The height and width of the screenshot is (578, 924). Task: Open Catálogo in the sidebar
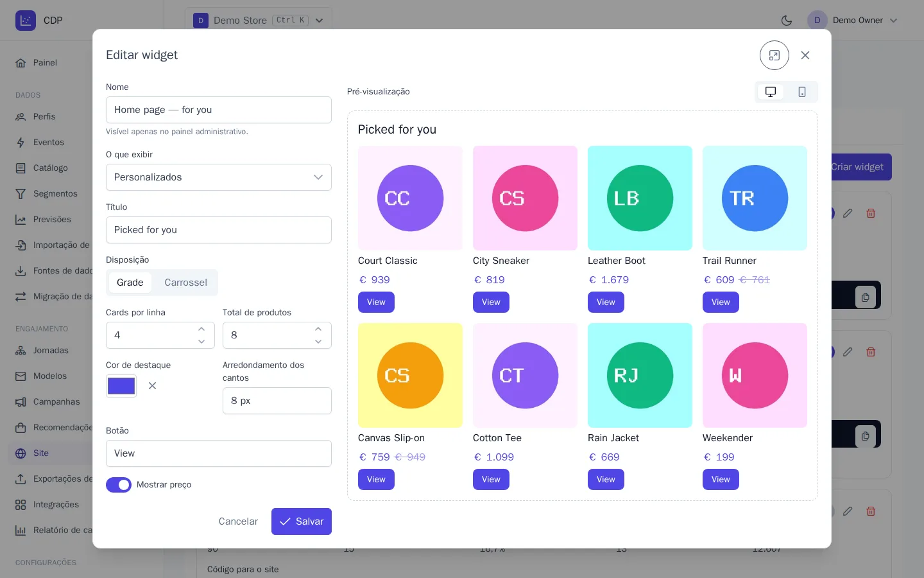[x=51, y=168]
